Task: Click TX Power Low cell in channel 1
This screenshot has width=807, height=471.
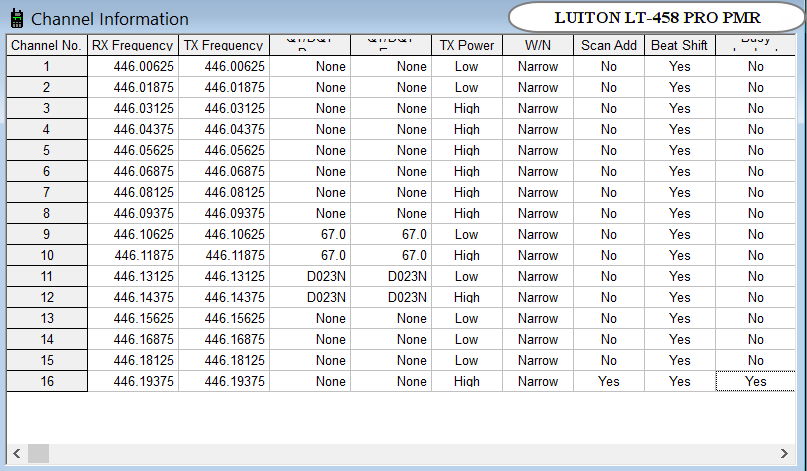Action: tap(467, 66)
